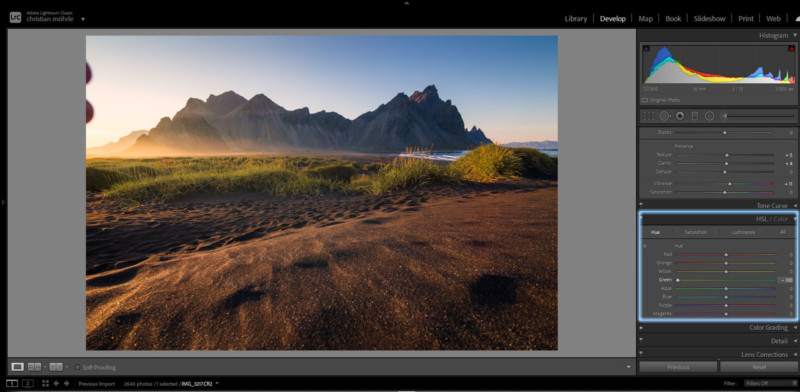Select the Radial Filter tool
Screen dimensions: 800x392
(709, 116)
